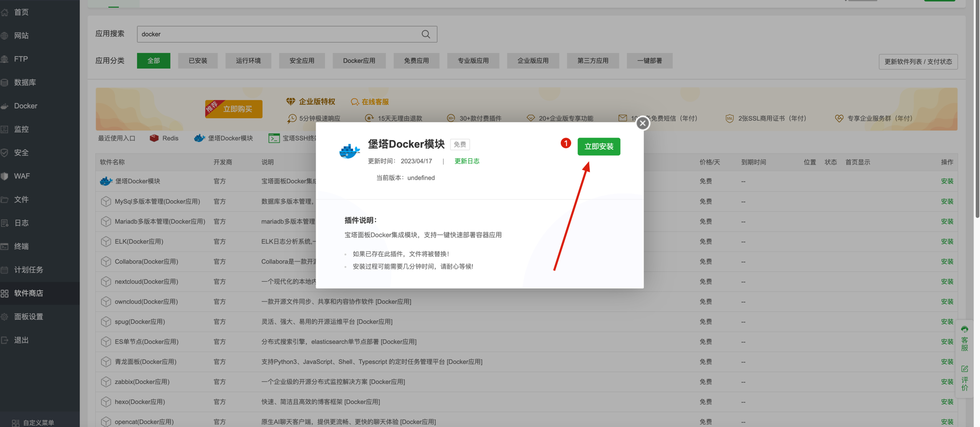Click cube icon beside spug(Docker应用)
The height and width of the screenshot is (427, 980).
(x=106, y=322)
